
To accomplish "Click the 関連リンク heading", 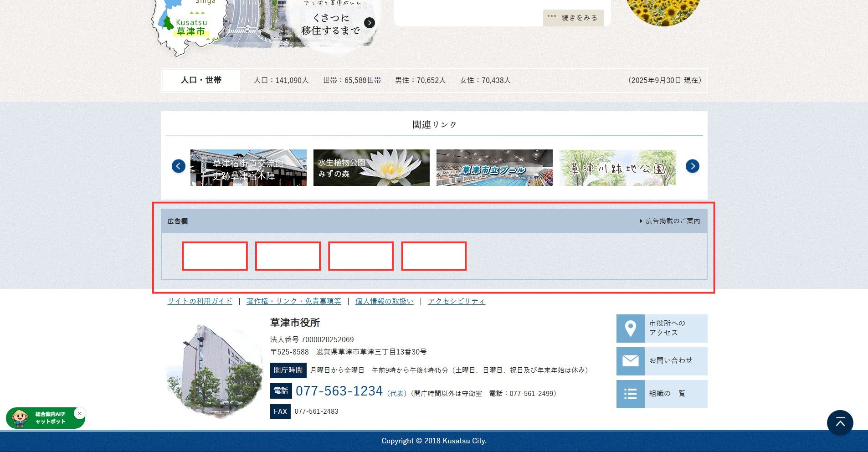I will (x=434, y=125).
